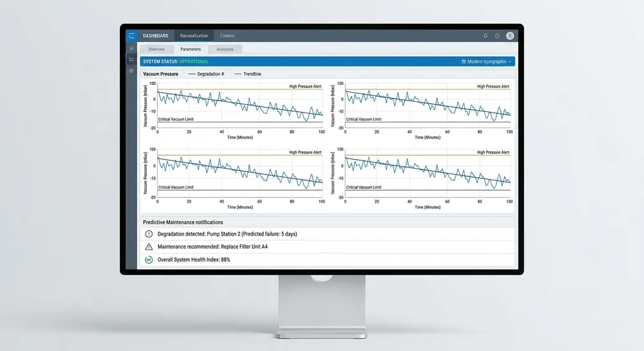
Task: Click the Predictive Maintenance notifications heading
Action: point(183,222)
